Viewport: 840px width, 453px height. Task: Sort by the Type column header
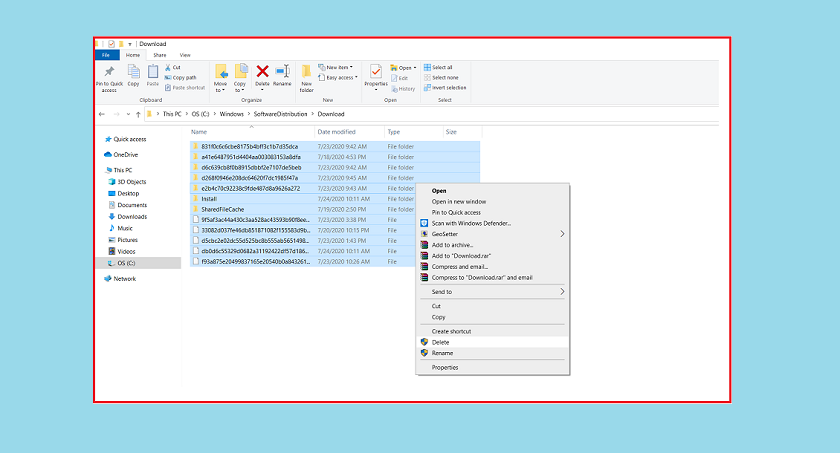394,132
